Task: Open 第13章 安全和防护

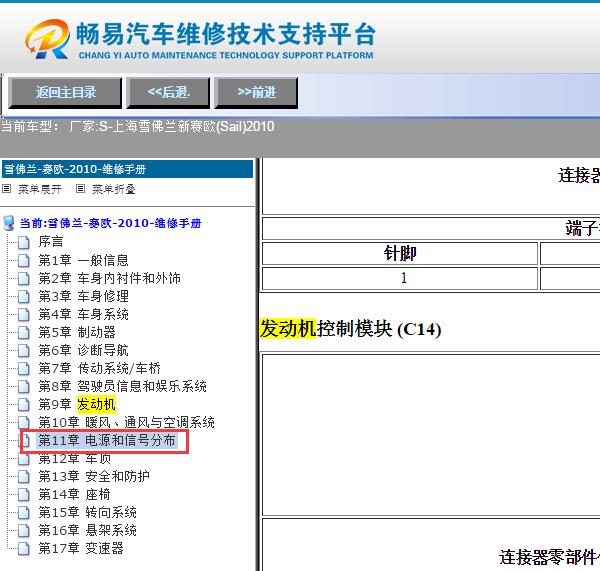Action: pos(94,476)
